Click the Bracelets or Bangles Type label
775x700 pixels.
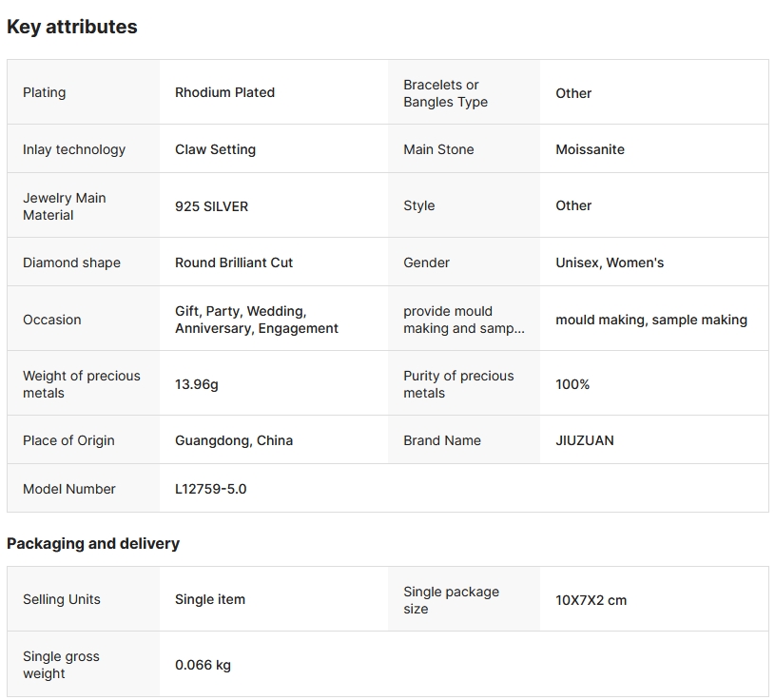click(445, 93)
